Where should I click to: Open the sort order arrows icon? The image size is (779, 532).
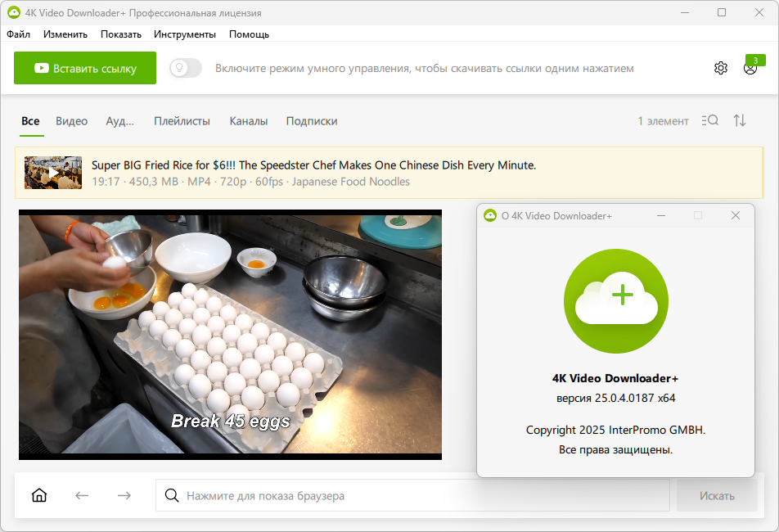(x=739, y=120)
